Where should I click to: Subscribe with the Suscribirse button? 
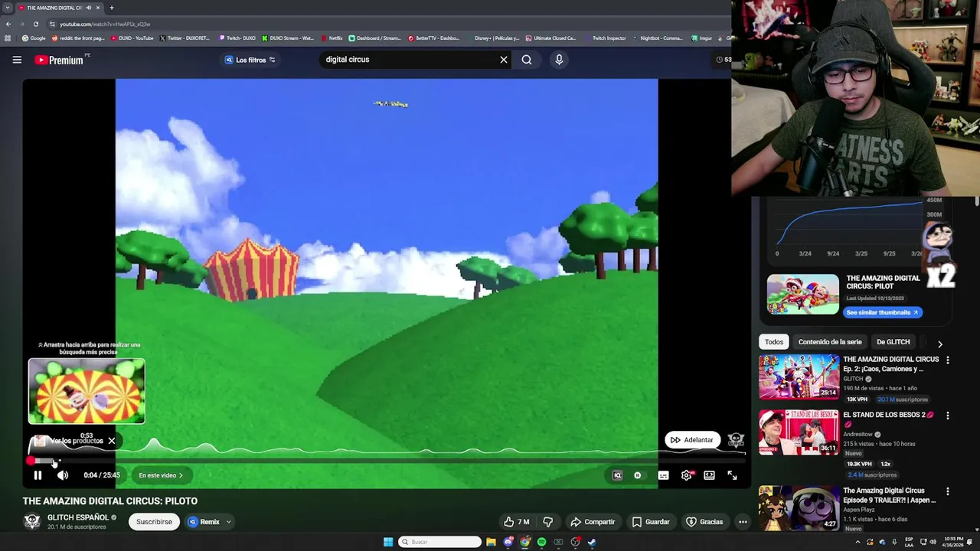pyautogui.click(x=154, y=522)
